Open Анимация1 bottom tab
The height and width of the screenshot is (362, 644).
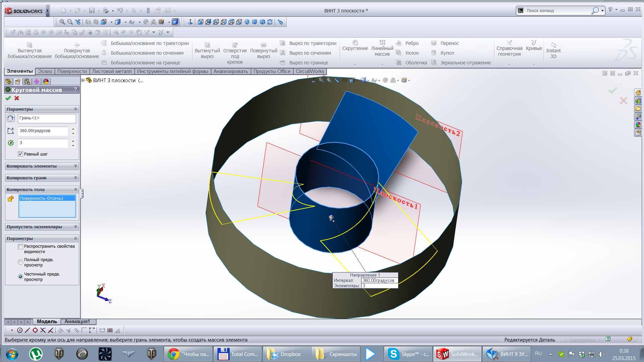77,321
